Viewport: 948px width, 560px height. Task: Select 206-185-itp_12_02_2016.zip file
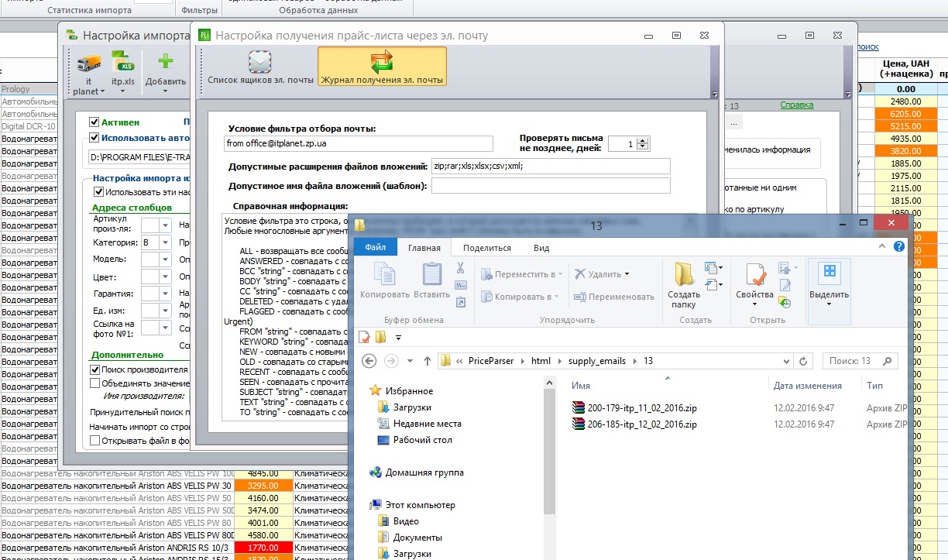pyautogui.click(x=642, y=424)
